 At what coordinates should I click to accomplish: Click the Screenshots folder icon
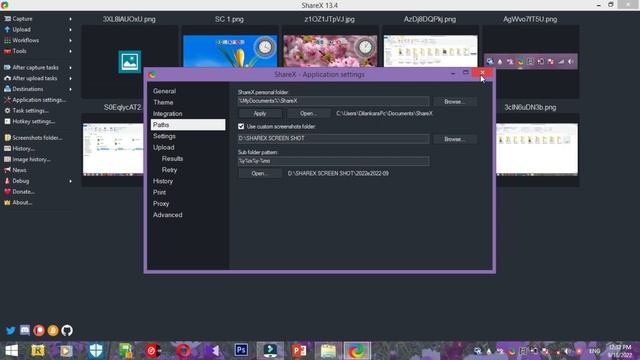pos(7,138)
